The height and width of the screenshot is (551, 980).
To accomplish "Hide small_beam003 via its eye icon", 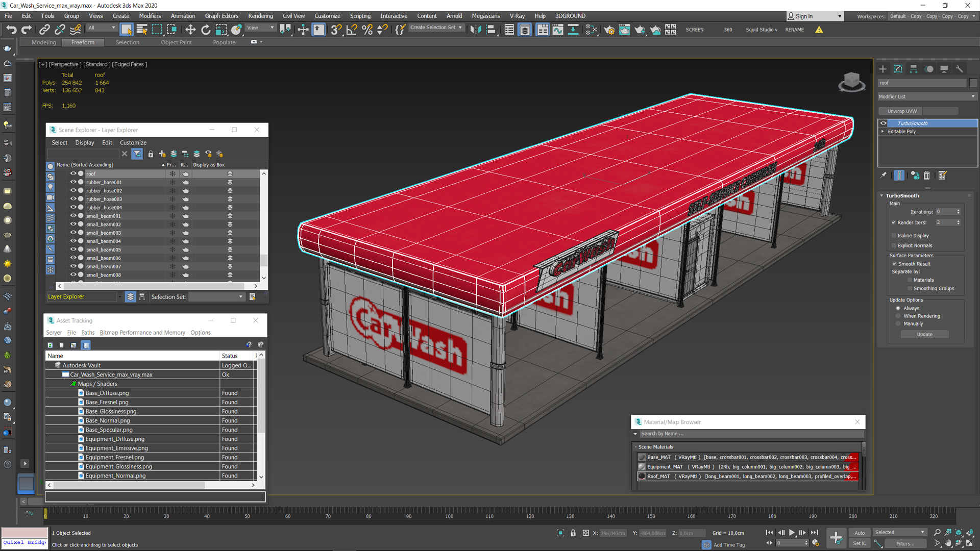I will click(x=73, y=233).
